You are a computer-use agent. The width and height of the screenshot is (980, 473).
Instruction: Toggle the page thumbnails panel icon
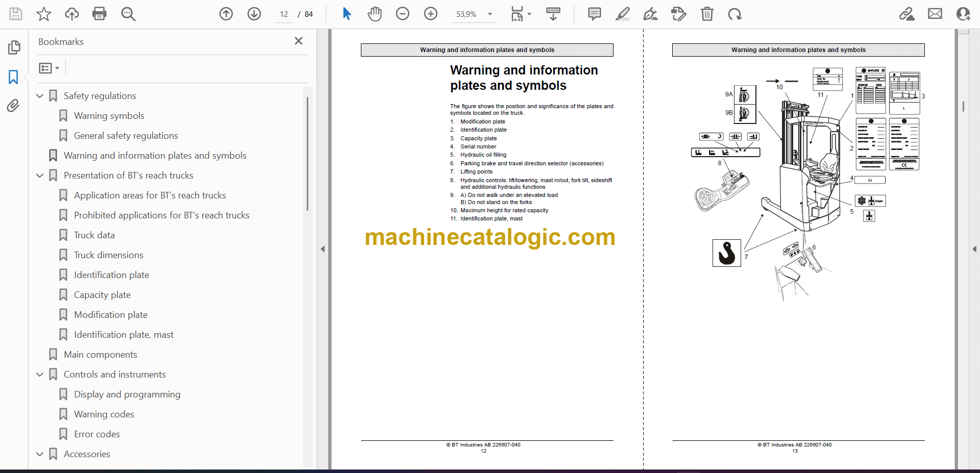tap(14, 47)
